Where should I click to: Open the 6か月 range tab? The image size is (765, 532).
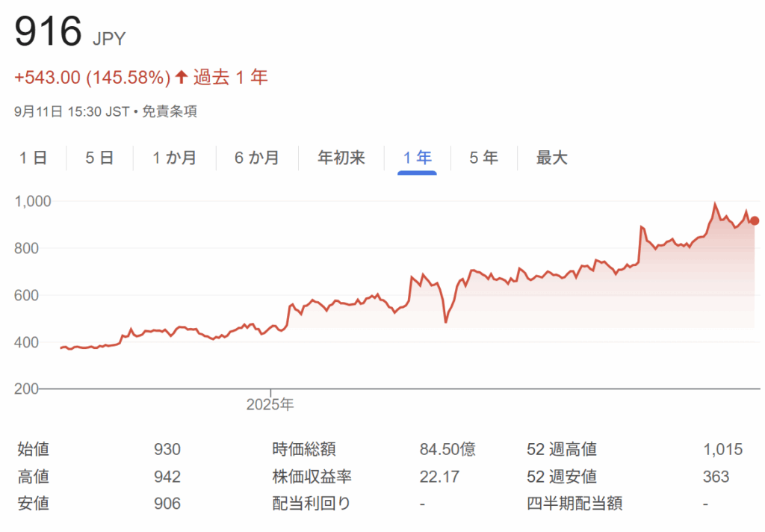click(x=256, y=158)
